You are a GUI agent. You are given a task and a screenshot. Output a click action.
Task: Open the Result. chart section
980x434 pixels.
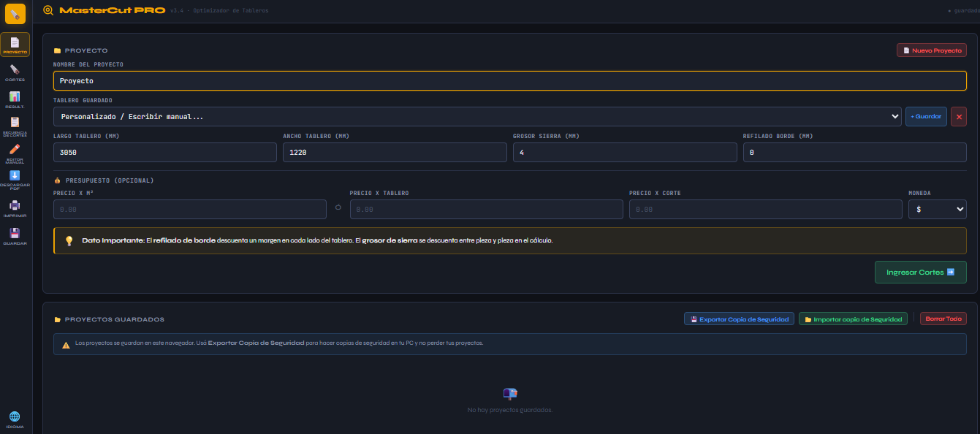[15, 99]
